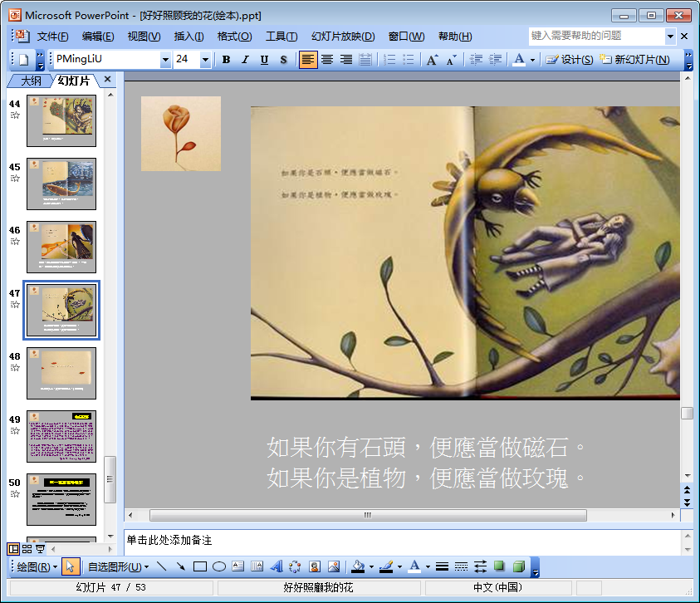Insert a Text Box
The image size is (700, 603).
tap(238, 566)
